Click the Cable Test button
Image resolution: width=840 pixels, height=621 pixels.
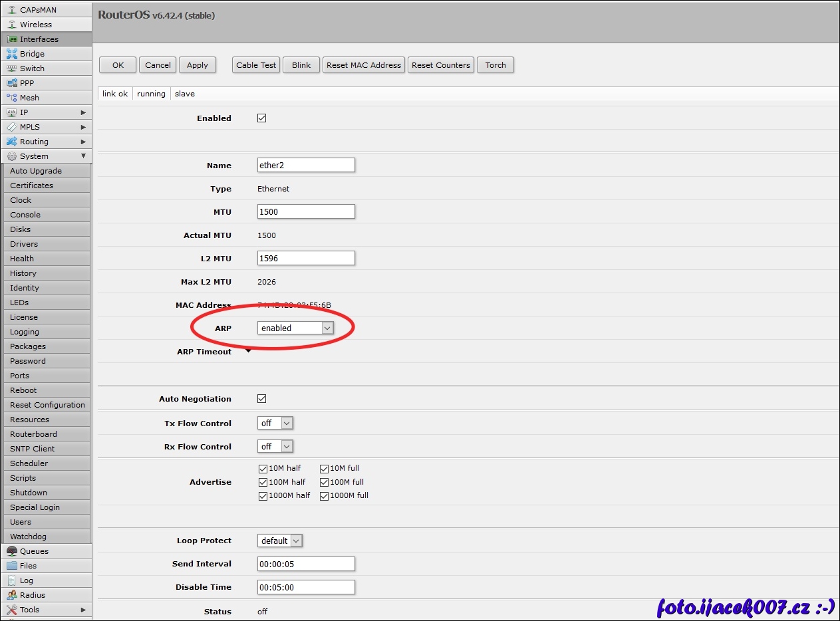(x=256, y=65)
